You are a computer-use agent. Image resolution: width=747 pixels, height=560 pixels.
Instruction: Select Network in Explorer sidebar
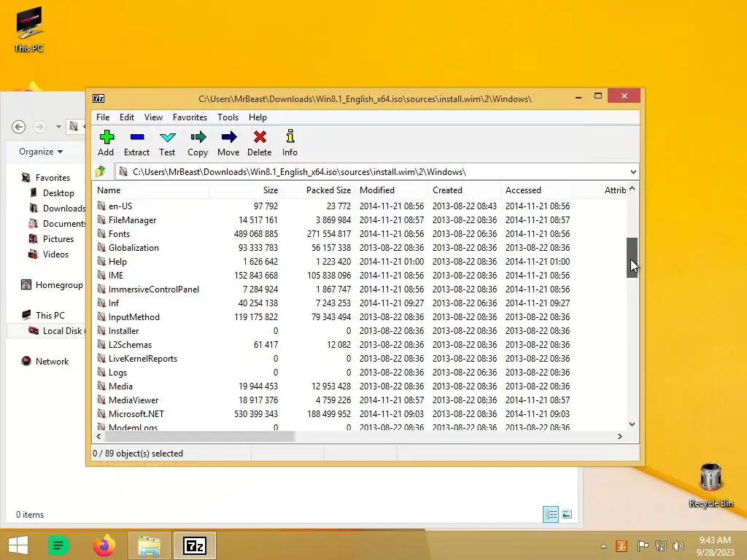coord(52,361)
